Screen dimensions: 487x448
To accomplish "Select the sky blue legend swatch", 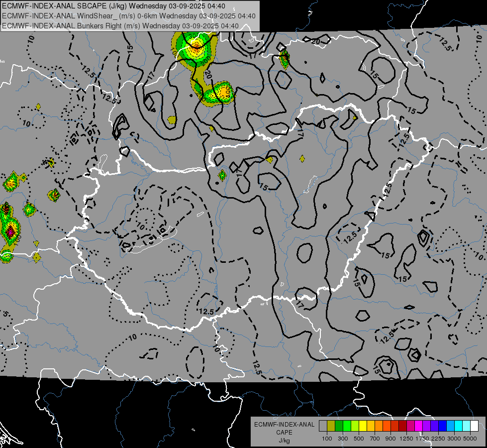I will pyautogui.click(x=450, y=426).
